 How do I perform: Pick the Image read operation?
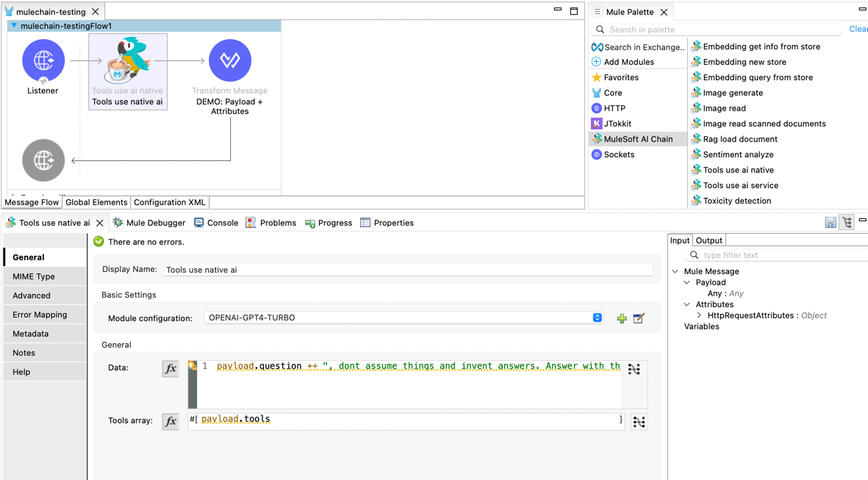(719, 109)
